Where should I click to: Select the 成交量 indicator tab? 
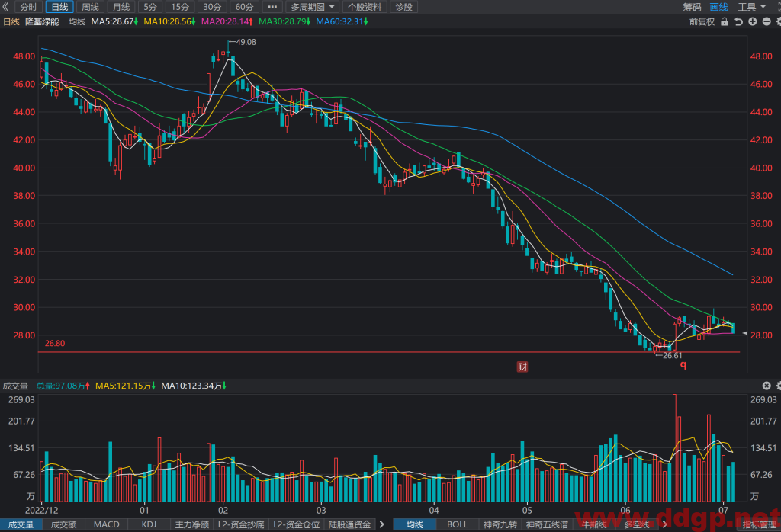21,524
